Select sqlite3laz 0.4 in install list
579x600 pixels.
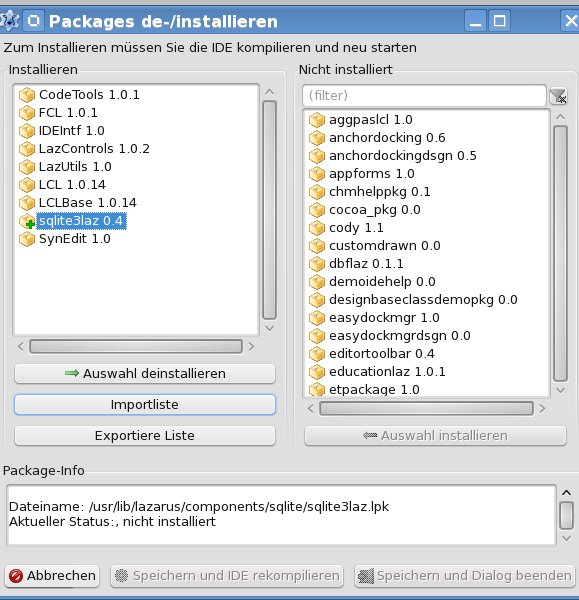click(81, 221)
